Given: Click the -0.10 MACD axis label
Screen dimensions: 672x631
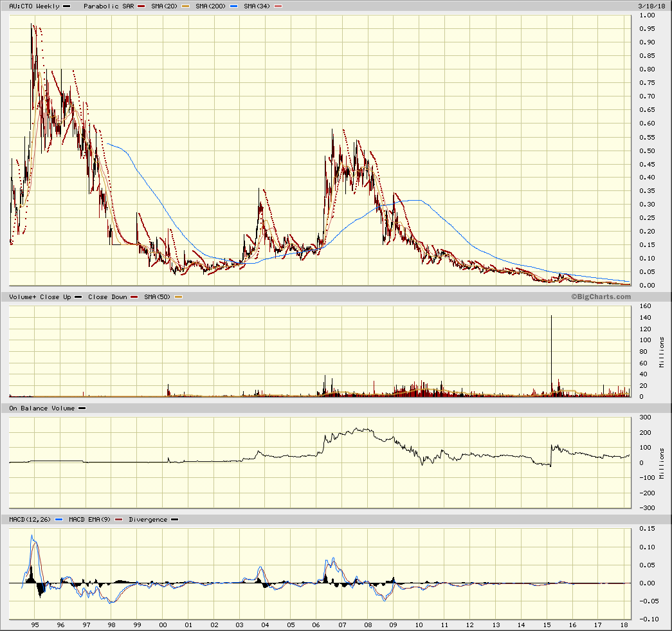Looking at the screenshot, I should 649,619.
